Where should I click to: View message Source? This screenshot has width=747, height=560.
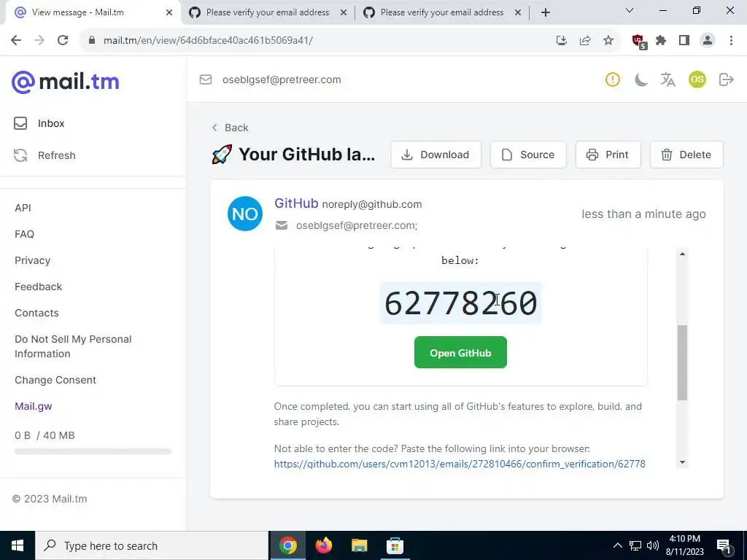click(x=528, y=155)
